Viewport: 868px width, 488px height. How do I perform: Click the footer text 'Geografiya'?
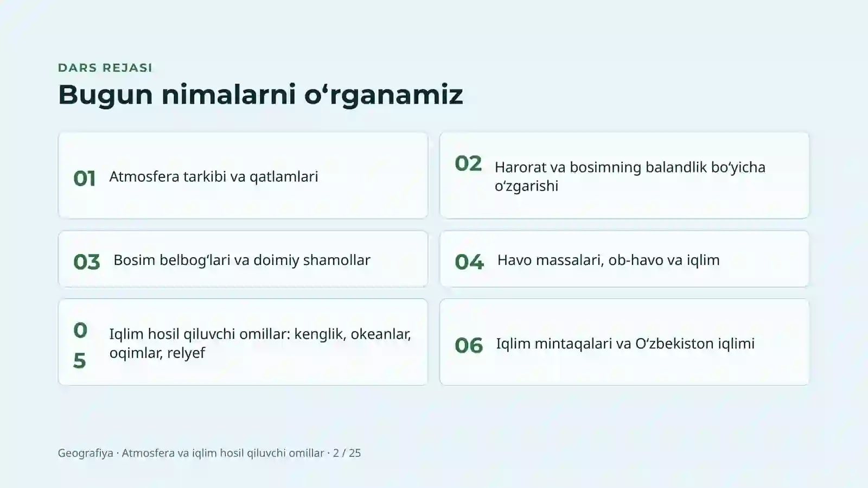pyautogui.click(x=86, y=453)
